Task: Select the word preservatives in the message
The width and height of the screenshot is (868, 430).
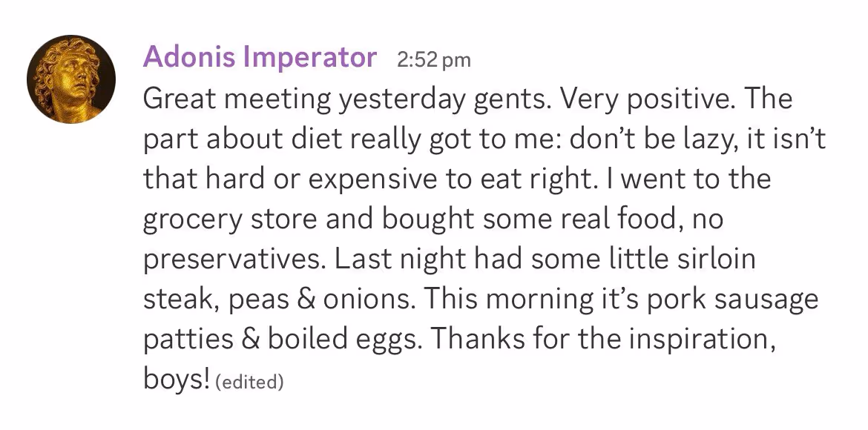Action: click(x=234, y=260)
